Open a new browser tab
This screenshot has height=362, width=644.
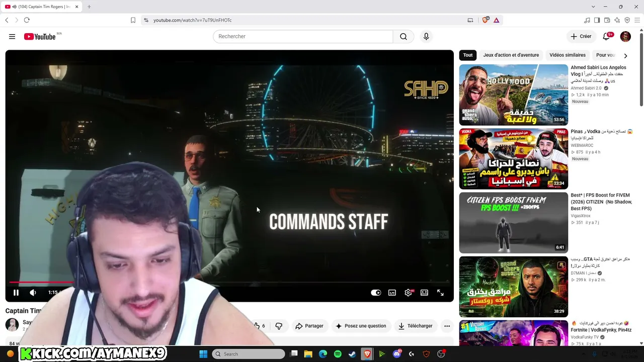pyautogui.click(x=89, y=7)
